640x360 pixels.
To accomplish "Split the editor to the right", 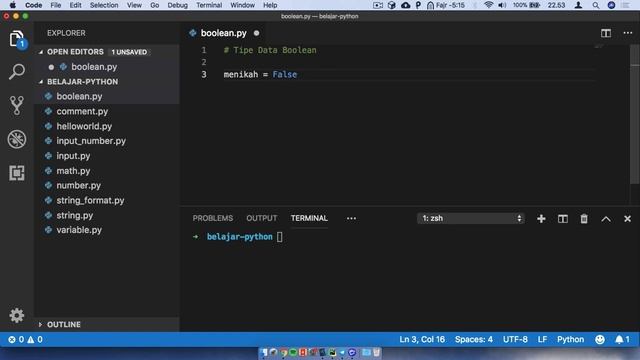I will click(x=606, y=33).
